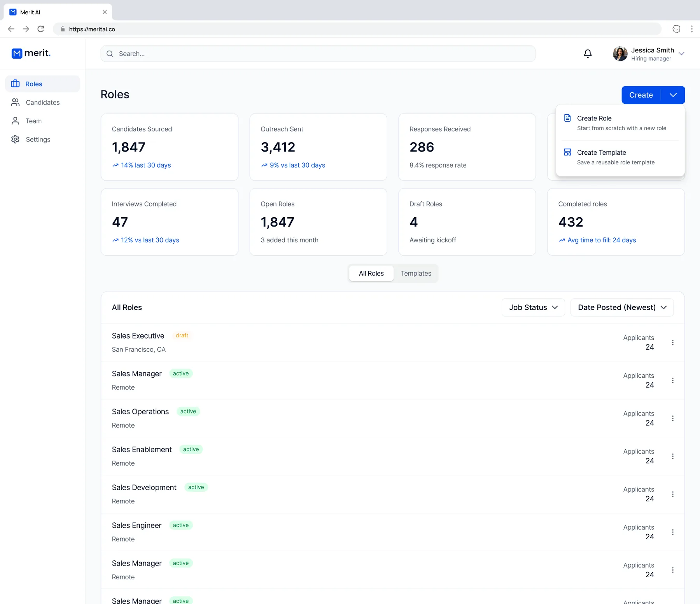Click the browser forward arrow

click(26, 29)
